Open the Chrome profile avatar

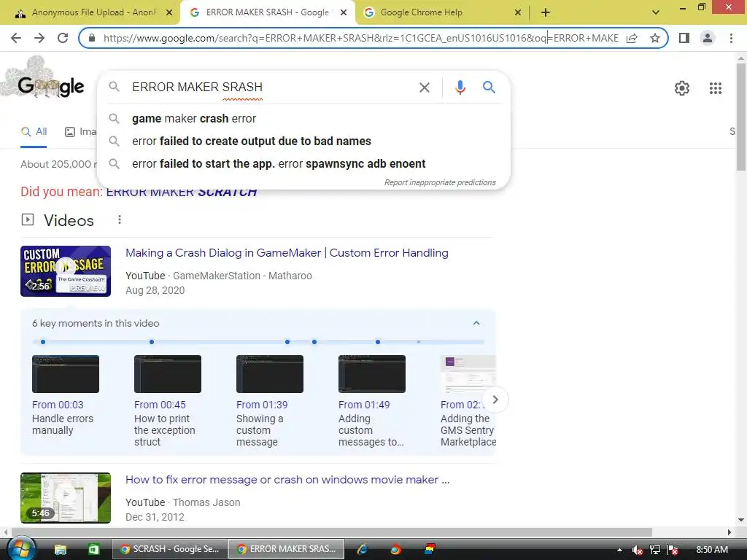(708, 38)
